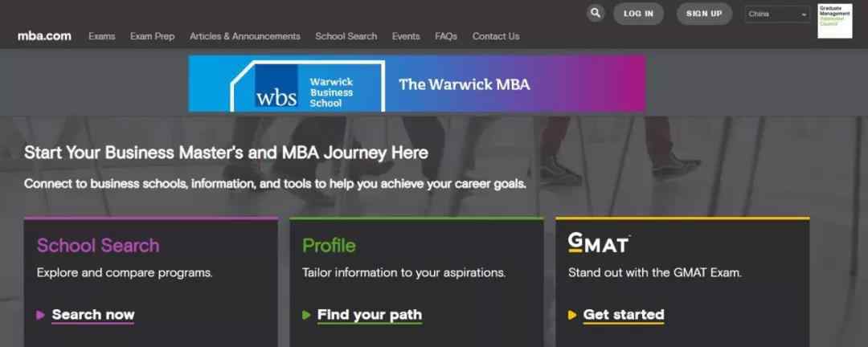Go to the mba.com home logo
Image resolution: width=868 pixels, height=347 pixels.
click(x=44, y=36)
